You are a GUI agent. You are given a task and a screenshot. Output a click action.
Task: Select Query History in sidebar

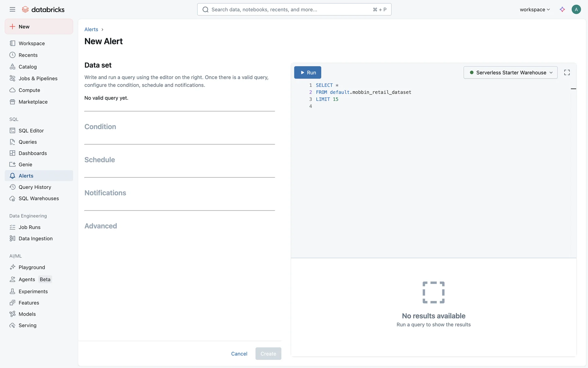point(35,187)
